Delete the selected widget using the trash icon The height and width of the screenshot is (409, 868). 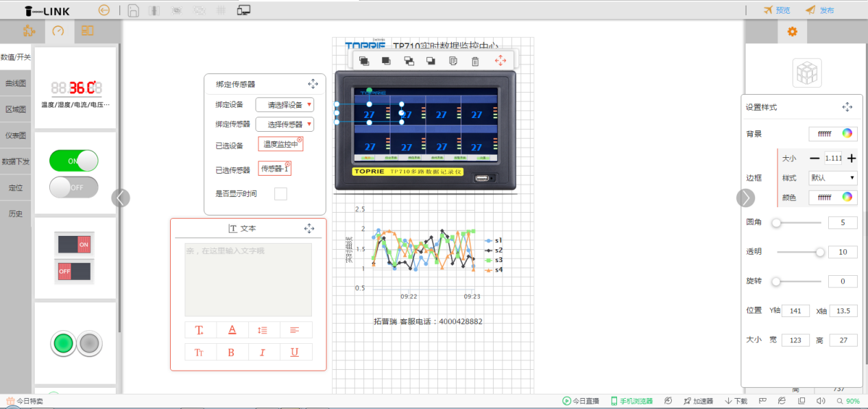pos(474,60)
